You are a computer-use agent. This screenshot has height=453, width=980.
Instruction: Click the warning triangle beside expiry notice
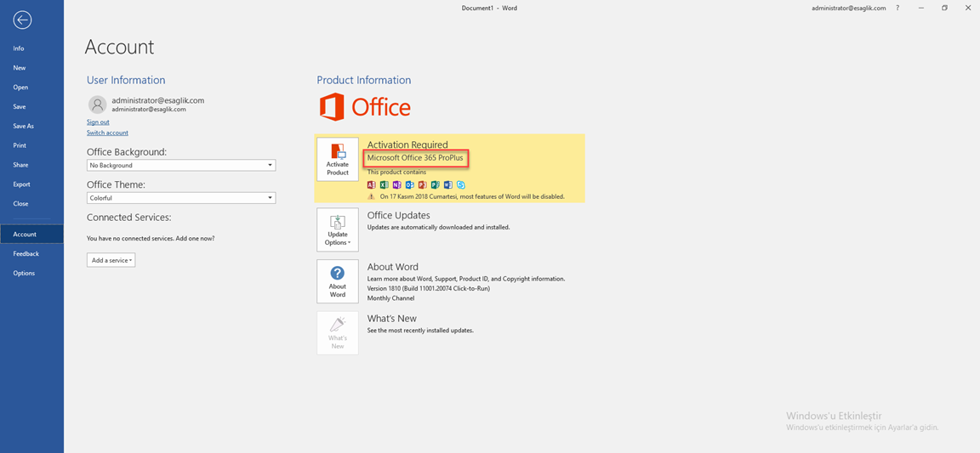click(371, 197)
